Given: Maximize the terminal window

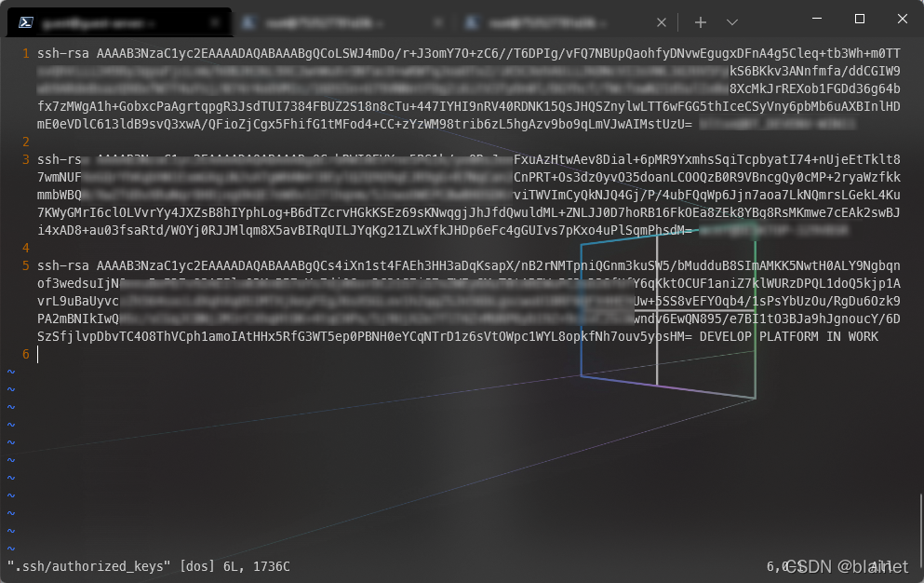Looking at the screenshot, I should [860, 19].
